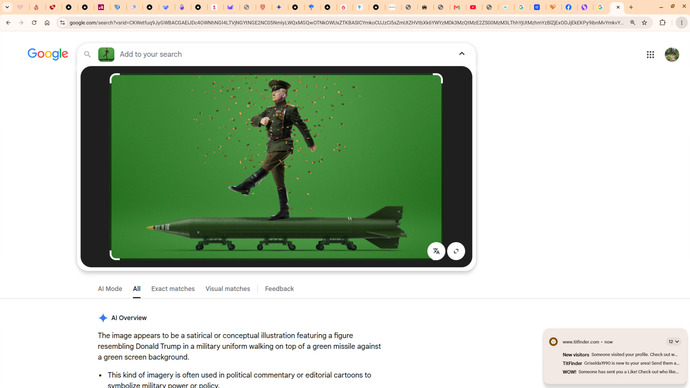Switch to AI Mode tab
The image size is (690, 388).
[110, 289]
